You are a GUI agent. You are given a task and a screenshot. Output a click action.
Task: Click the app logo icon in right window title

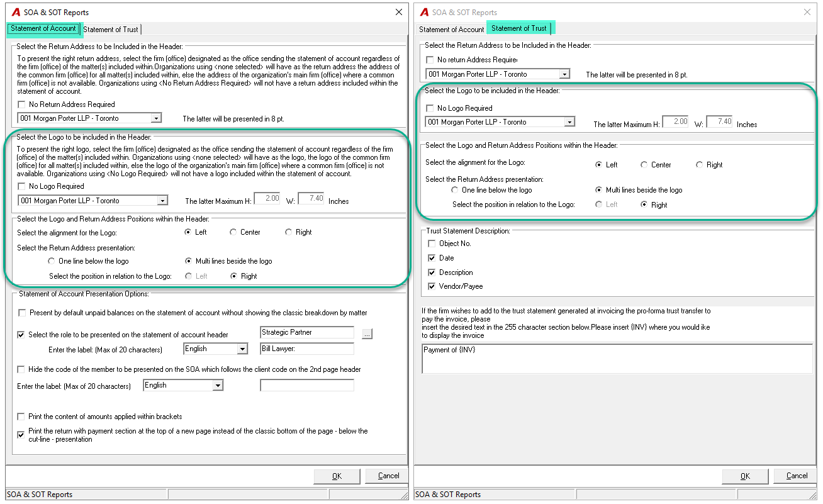click(x=425, y=12)
